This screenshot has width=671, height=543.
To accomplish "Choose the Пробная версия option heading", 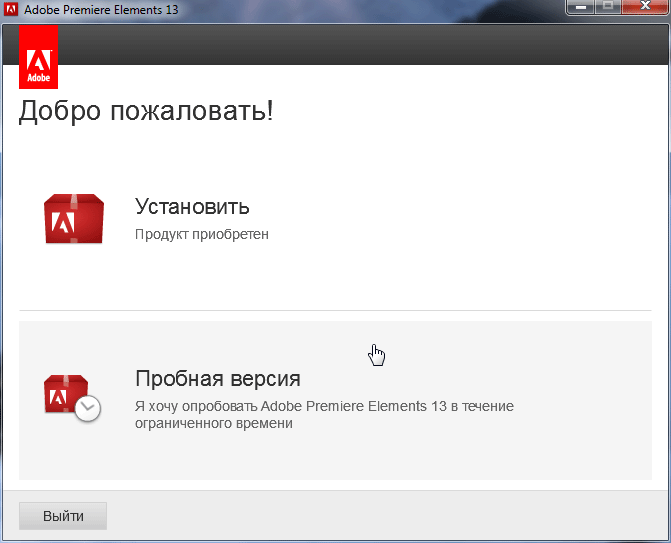I will (218, 379).
